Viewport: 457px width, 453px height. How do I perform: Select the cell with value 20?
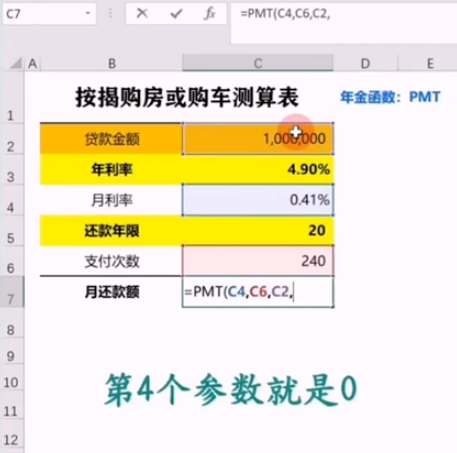[258, 231]
